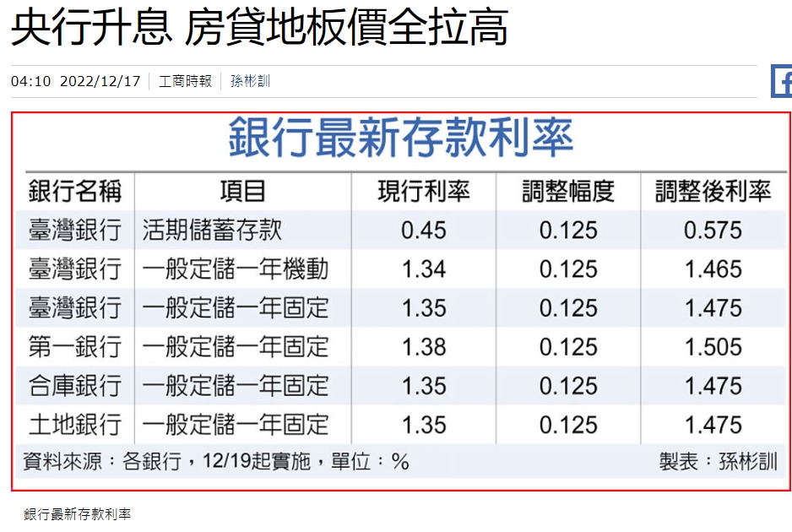Click 一般定儲一年固定 in the 合庫銀行 row
The width and height of the screenshot is (792, 532).
[236, 385]
